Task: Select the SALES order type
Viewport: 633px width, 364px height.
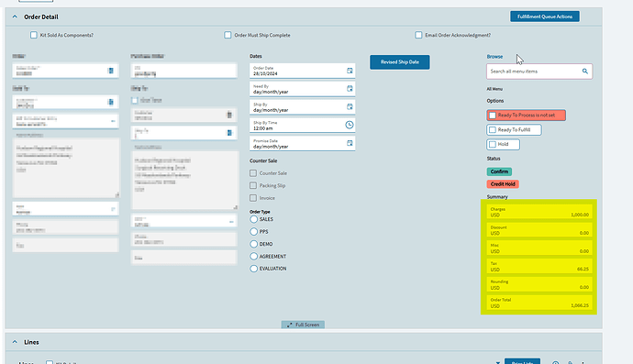Action: coord(253,219)
